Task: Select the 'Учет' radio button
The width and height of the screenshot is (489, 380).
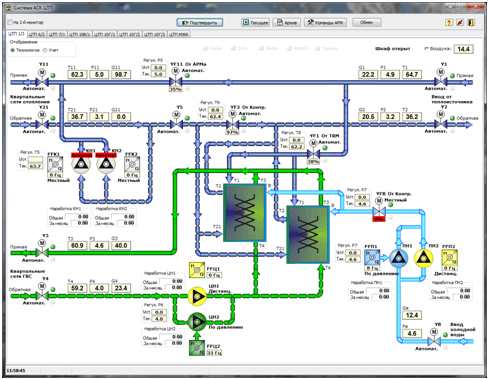Action: point(45,50)
